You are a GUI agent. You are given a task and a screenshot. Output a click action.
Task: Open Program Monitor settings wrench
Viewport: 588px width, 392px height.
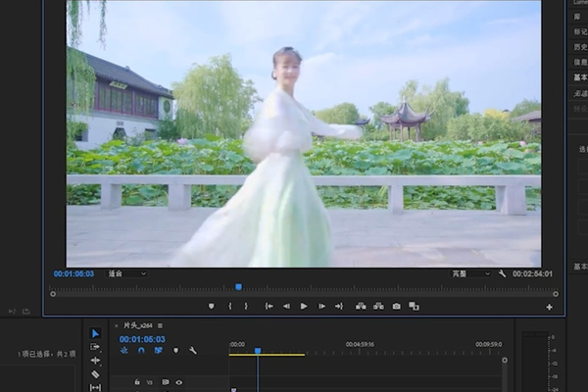pyautogui.click(x=502, y=273)
